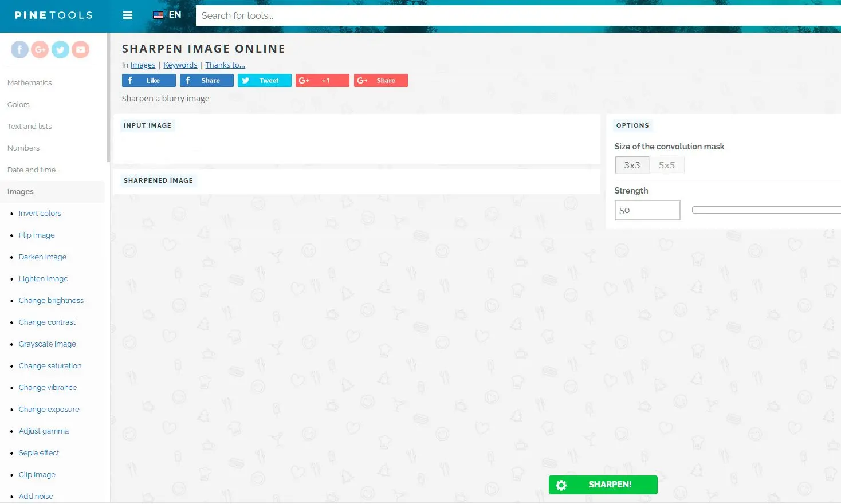This screenshot has width=841, height=504.
Task: Click the Facebook Like button
Action: [x=148, y=81]
